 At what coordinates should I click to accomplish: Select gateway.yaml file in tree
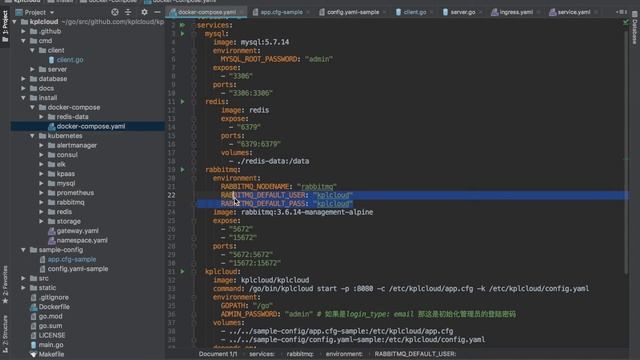[78, 231]
